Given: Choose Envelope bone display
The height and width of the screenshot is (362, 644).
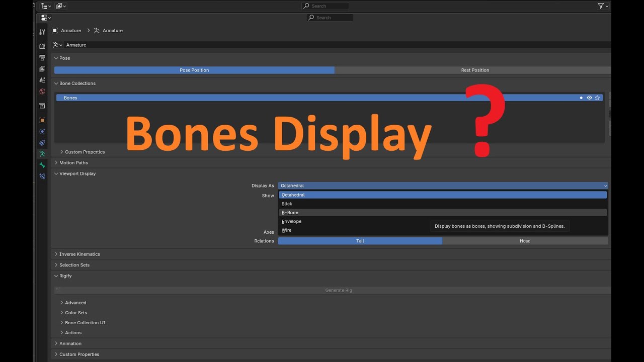Looking at the screenshot, I should click(443, 221).
